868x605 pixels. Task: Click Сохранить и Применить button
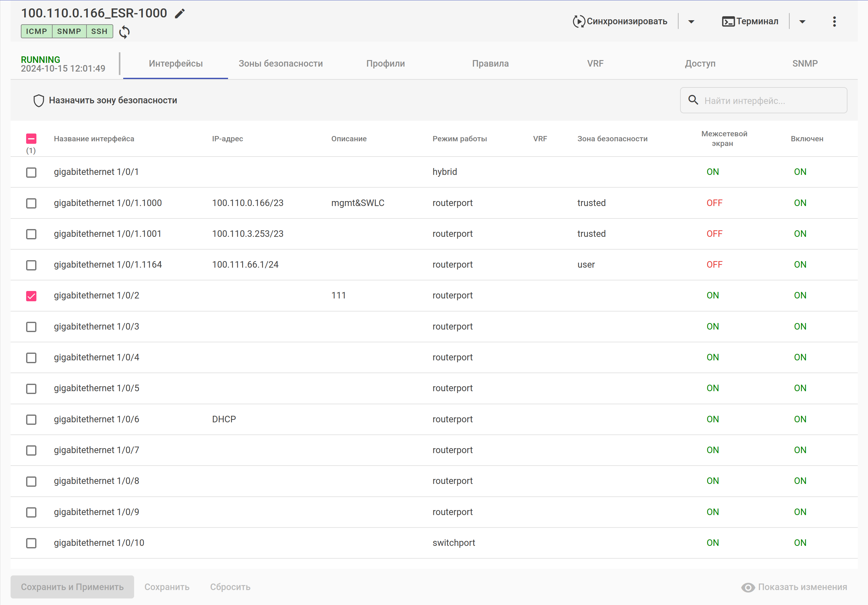[72, 587]
